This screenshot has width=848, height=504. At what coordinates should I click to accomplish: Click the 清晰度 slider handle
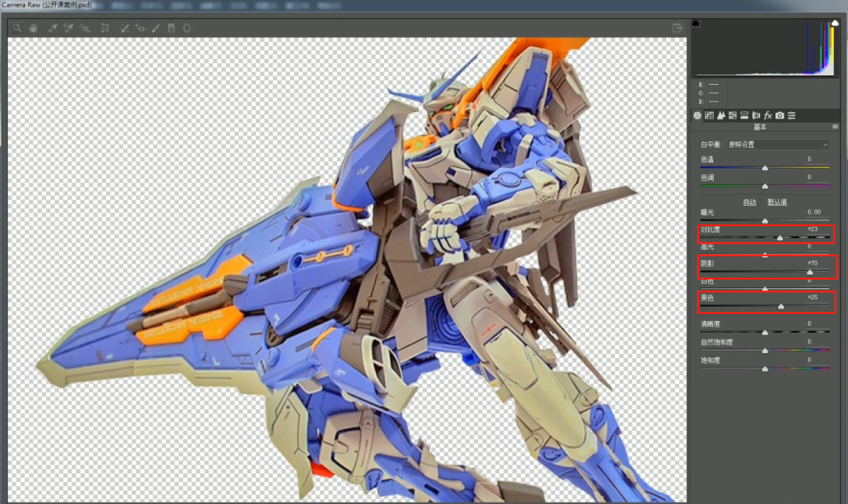[x=765, y=333]
